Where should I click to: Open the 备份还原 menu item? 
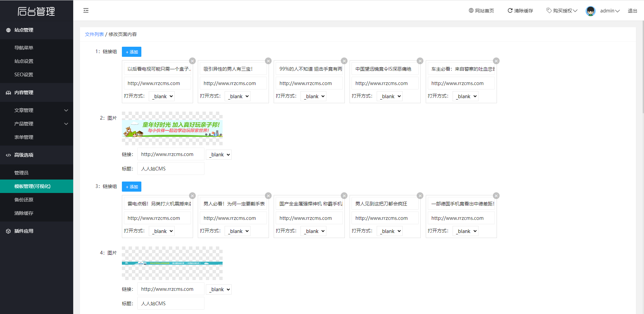(x=37, y=200)
